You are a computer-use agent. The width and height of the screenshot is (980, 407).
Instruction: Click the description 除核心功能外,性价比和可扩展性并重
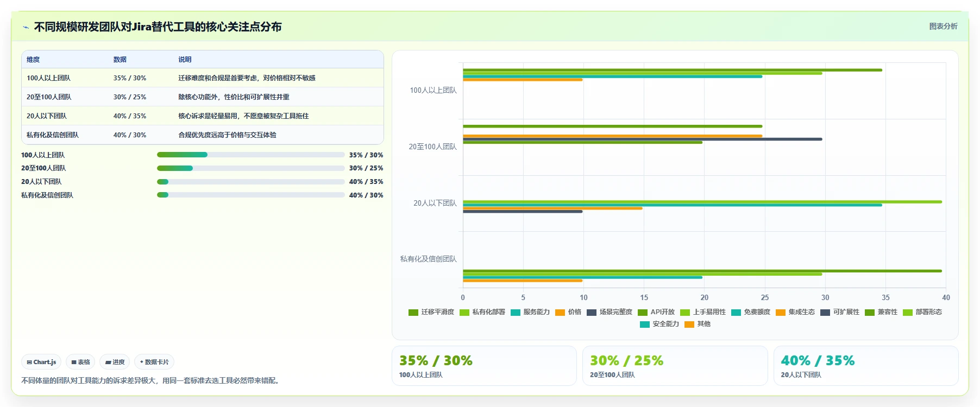click(x=234, y=97)
